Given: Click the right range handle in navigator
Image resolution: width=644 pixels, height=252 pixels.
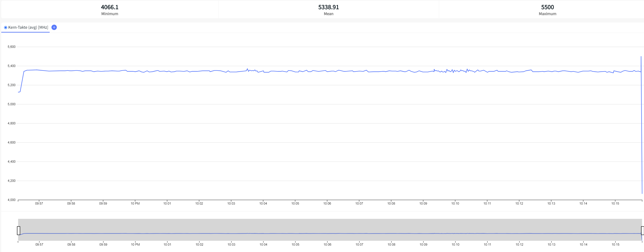Looking at the screenshot, I should point(642,230).
